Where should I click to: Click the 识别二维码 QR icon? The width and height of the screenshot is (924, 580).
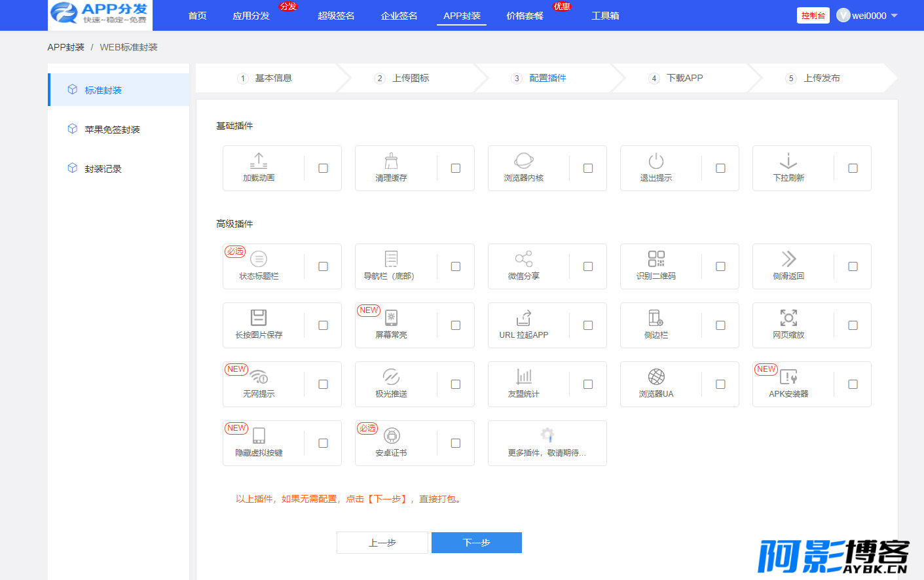656,259
